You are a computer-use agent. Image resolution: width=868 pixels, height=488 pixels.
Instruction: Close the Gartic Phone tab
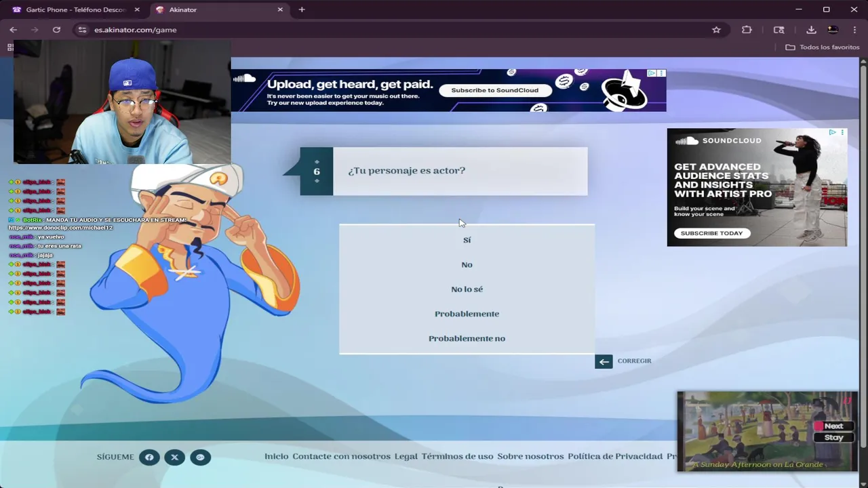pos(137,9)
